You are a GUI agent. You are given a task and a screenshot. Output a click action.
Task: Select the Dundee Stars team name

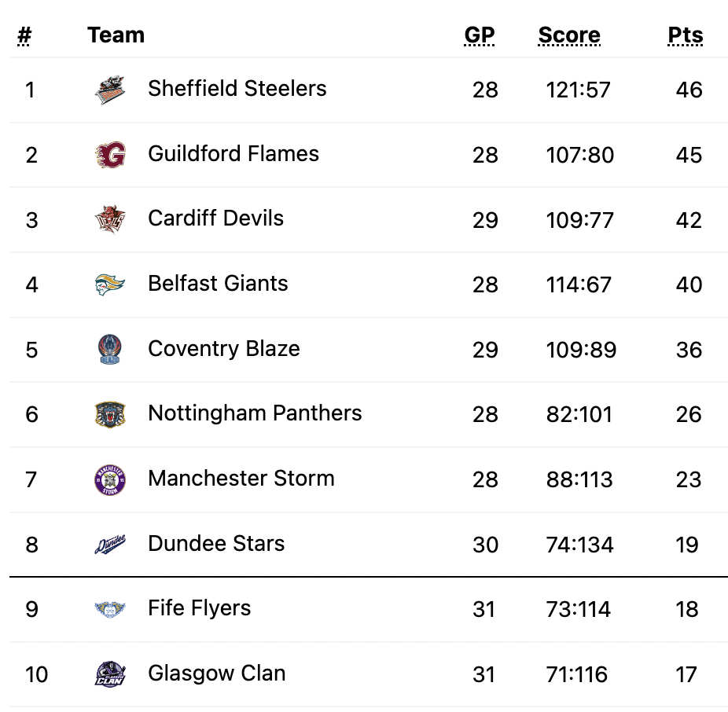click(x=216, y=543)
